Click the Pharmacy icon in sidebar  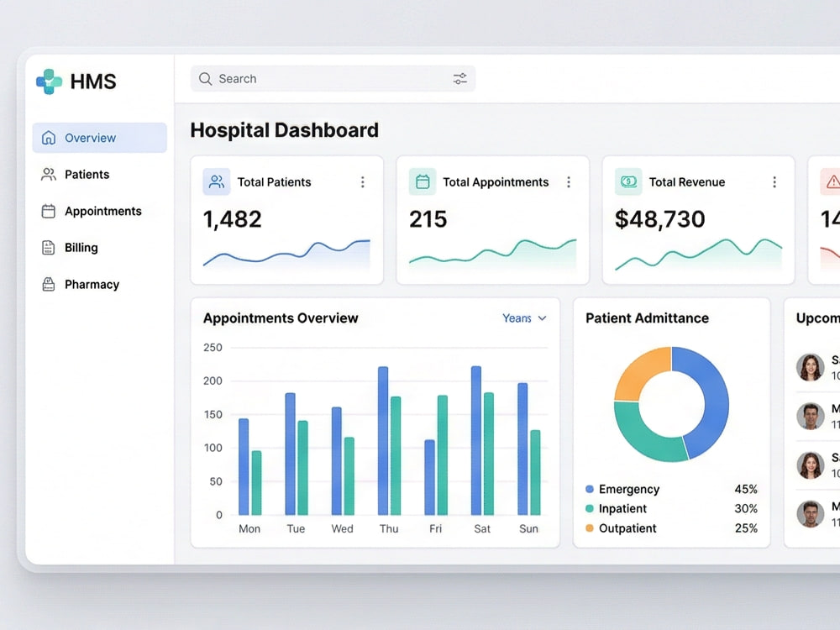[49, 284]
